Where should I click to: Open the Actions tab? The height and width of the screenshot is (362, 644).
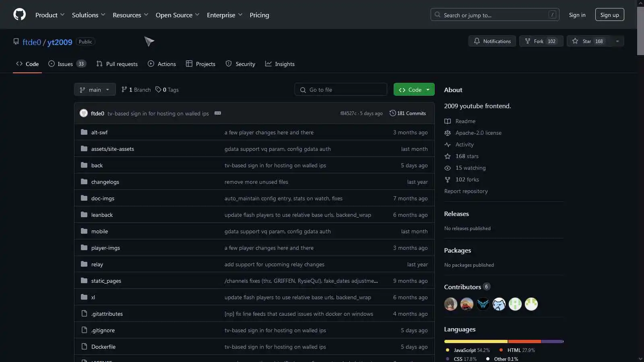pyautogui.click(x=162, y=64)
